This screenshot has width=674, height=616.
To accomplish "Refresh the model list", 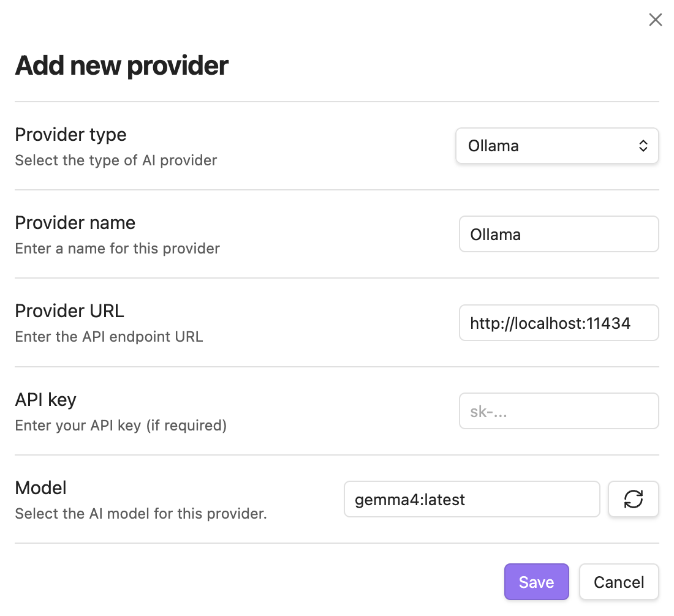I will 633,499.
